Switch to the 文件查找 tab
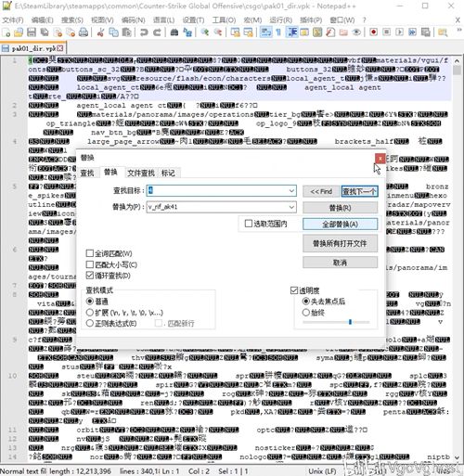 click(x=141, y=173)
